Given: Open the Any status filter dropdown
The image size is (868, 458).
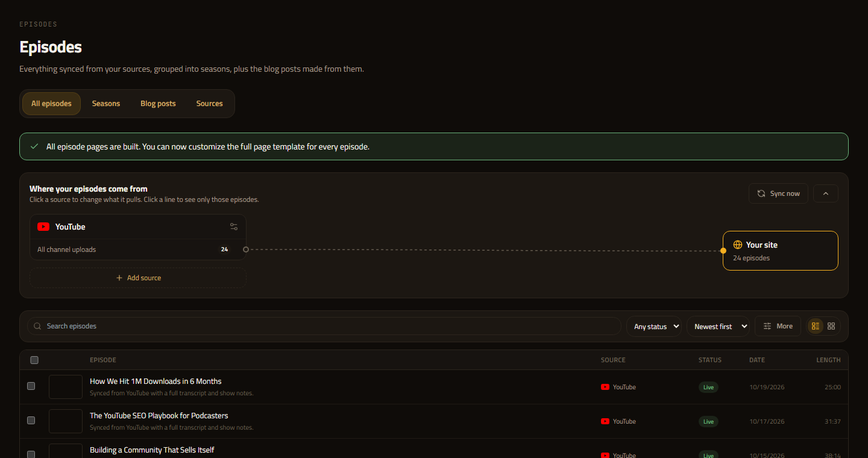Looking at the screenshot, I should point(654,326).
